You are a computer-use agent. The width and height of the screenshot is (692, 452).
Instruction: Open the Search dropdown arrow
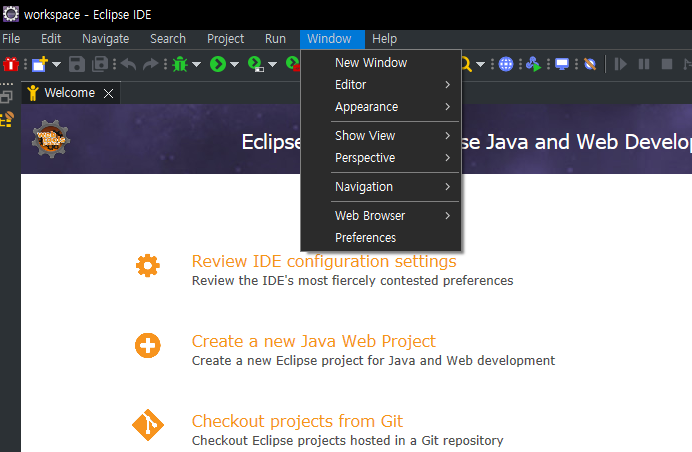pos(481,65)
